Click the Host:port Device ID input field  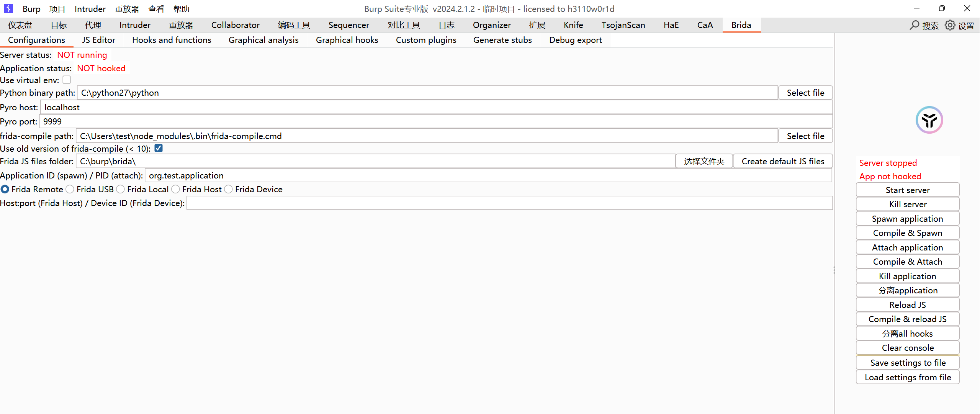tap(509, 203)
